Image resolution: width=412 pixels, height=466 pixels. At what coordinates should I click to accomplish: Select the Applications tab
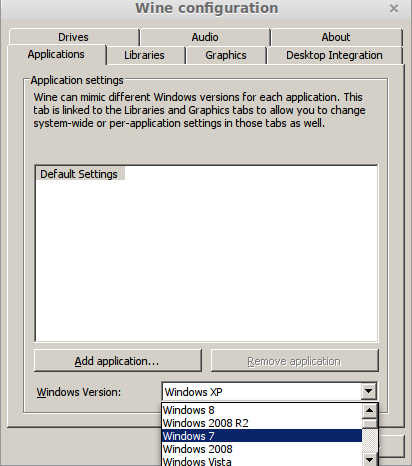click(56, 54)
